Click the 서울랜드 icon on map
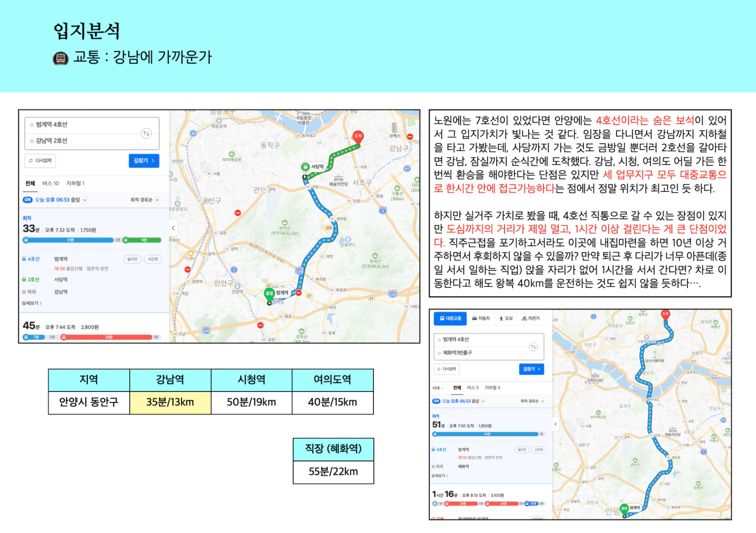This screenshot has width=756, height=533. 348,239
